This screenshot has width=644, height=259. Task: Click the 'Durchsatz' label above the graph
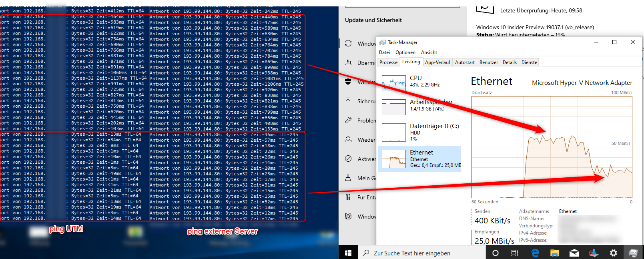coord(481,92)
